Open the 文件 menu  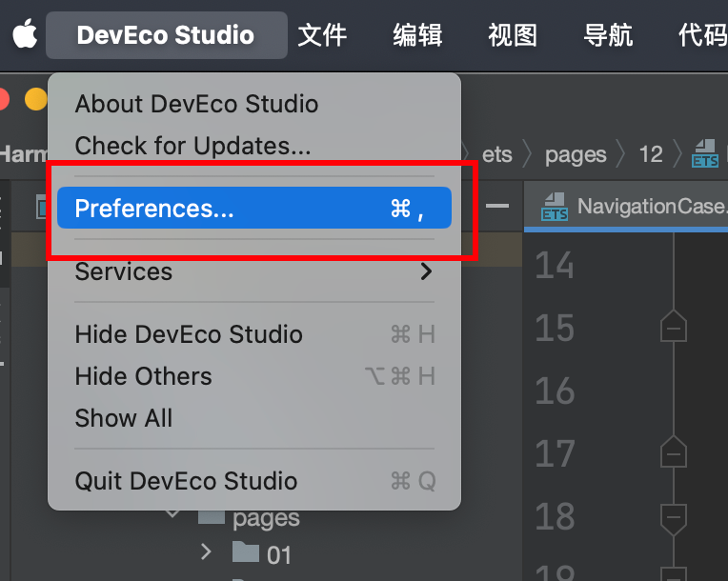pos(322,35)
